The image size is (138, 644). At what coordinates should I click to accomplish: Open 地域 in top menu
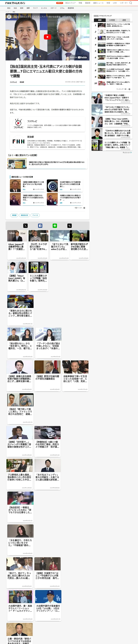coord(108,3)
